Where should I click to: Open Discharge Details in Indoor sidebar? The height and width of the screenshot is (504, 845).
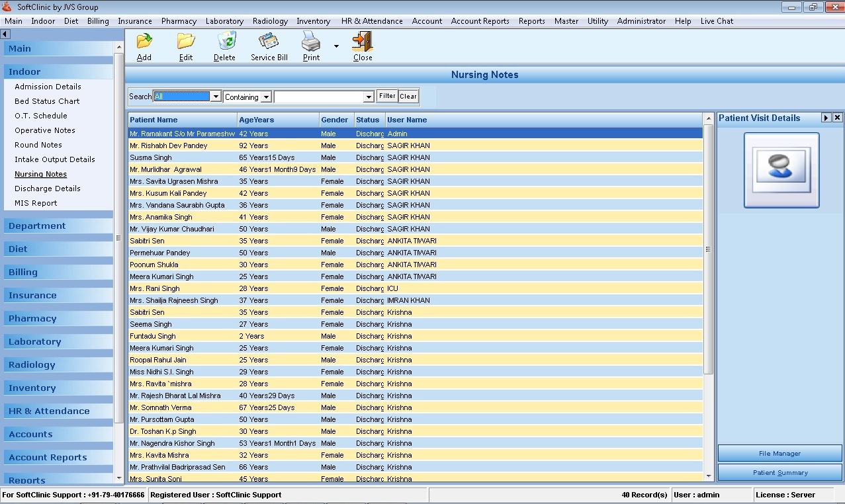47,189
